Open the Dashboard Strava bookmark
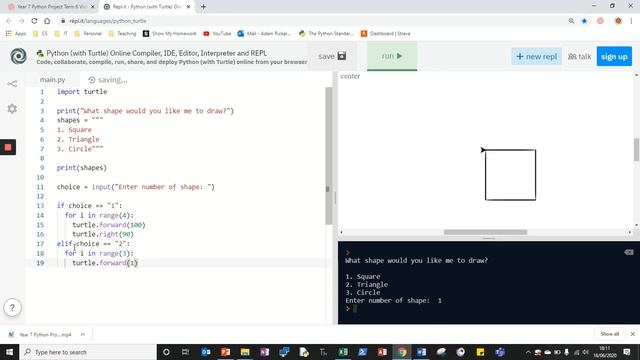Image resolution: width=640 pixels, height=360 pixels. tap(385, 33)
